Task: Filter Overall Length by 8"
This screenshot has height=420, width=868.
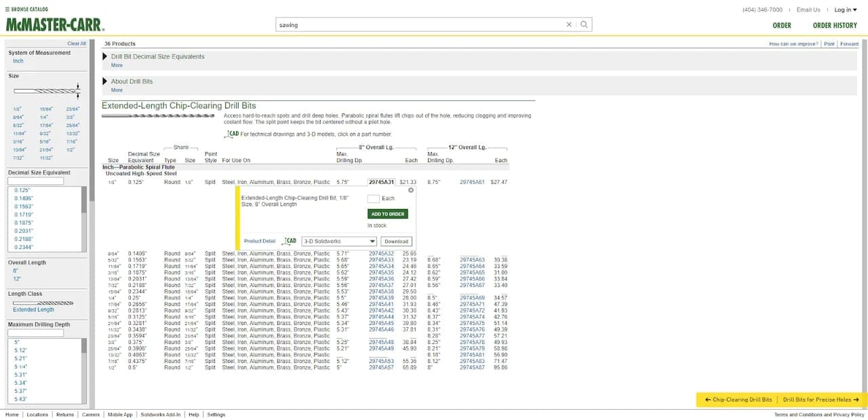Action: tap(16, 271)
